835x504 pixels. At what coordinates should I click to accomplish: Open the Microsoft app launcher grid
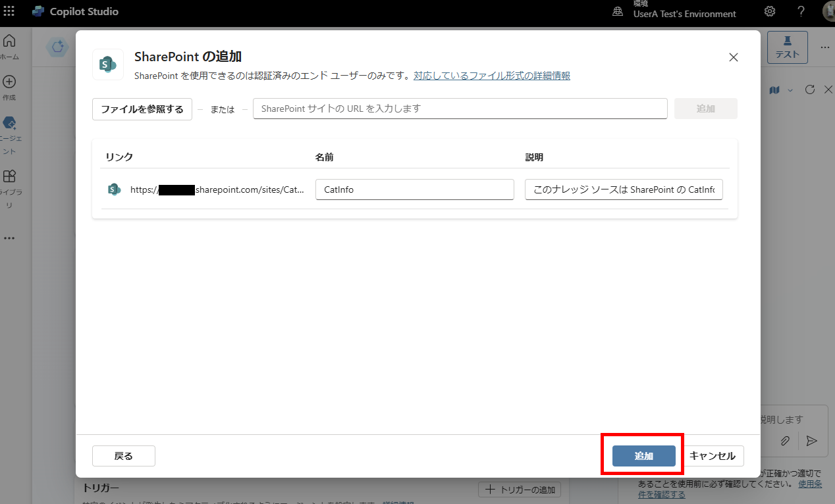click(9, 11)
